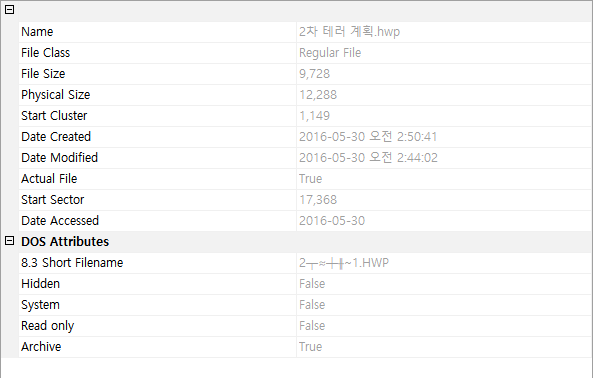
Task: Click the False value for System
Action: click(312, 305)
